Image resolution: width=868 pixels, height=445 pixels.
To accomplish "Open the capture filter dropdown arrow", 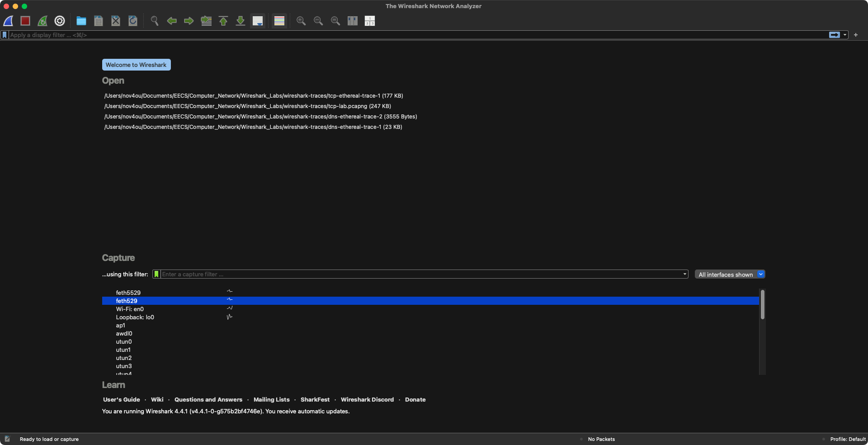I will (x=684, y=274).
